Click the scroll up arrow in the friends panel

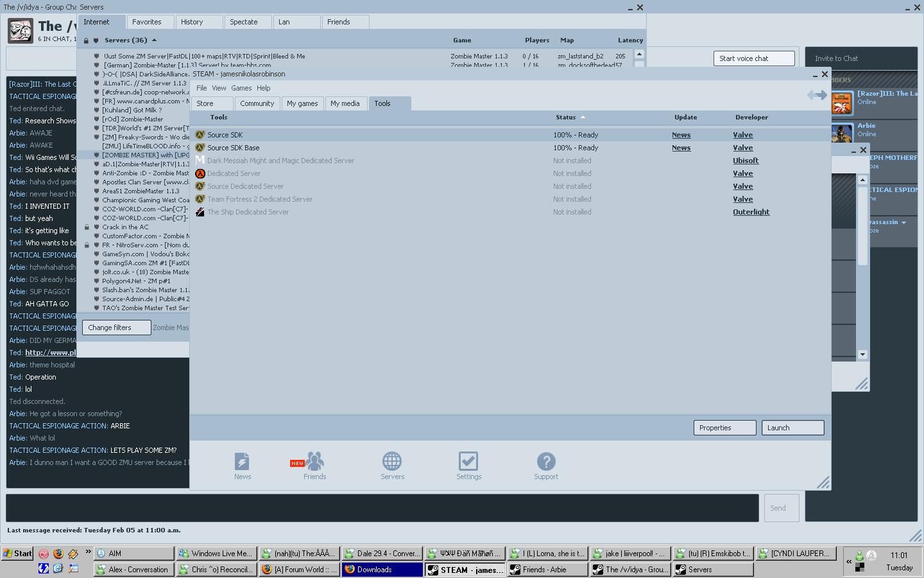(862, 180)
